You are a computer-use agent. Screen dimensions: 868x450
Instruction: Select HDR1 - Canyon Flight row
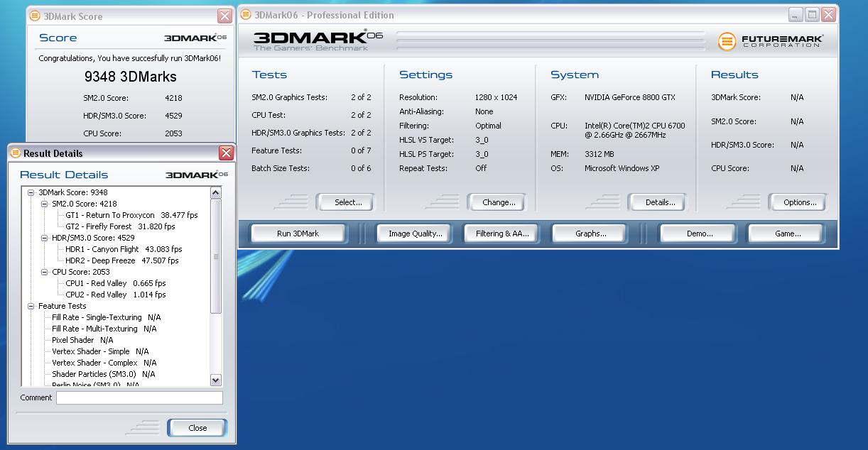click(x=124, y=249)
